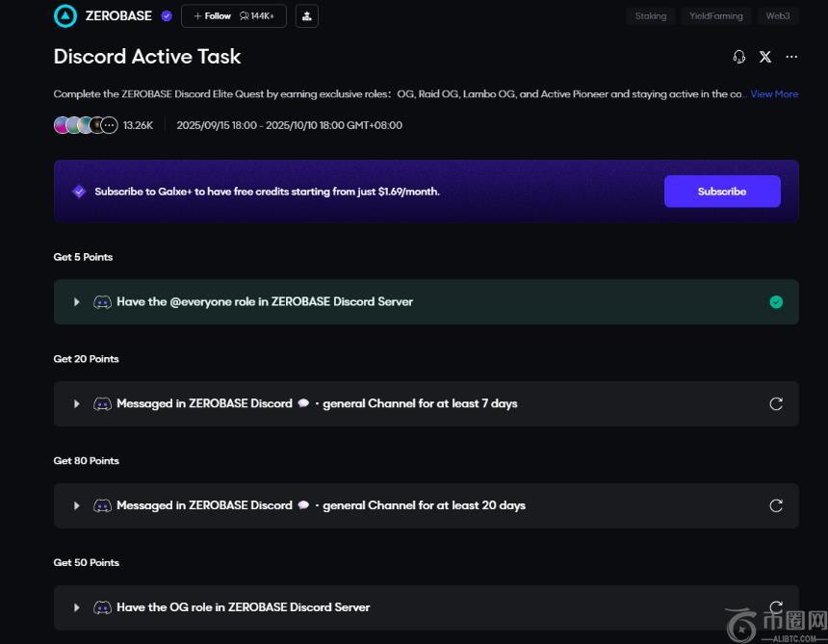Viewport: 828px width, 644px height.
Task: Expand the 7 days general channel task
Action: (77, 404)
